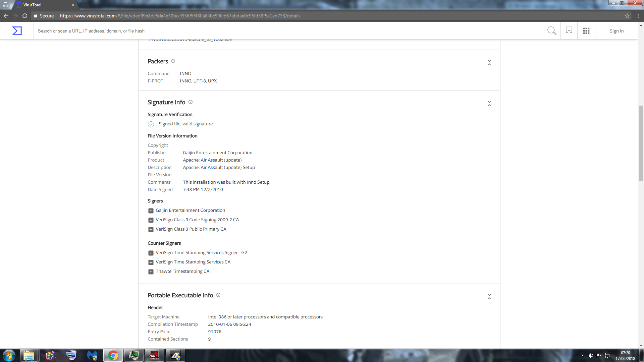
Task: Click the taskbar clock showing 07:20
Action: point(625,356)
